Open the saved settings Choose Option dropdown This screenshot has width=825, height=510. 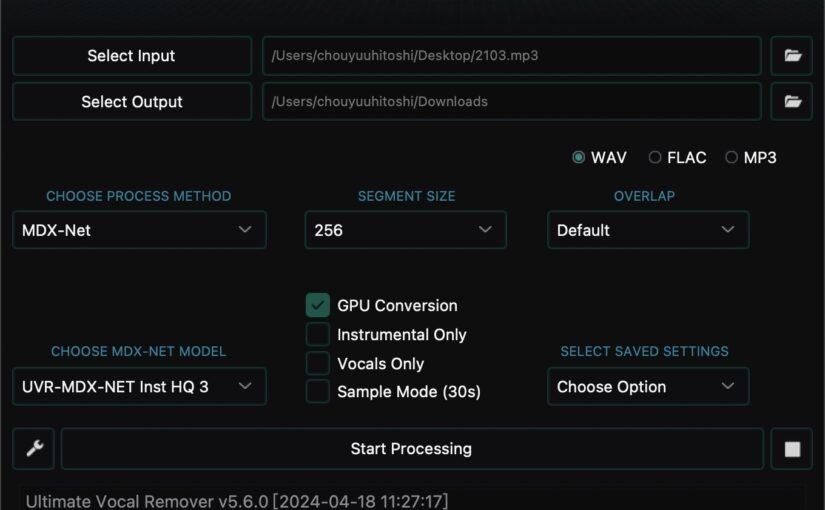click(x=647, y=387)
